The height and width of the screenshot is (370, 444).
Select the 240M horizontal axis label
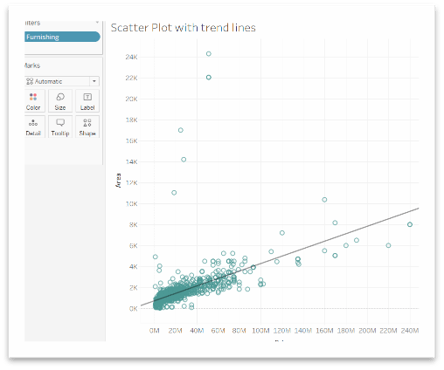click(x=410, y=331)
